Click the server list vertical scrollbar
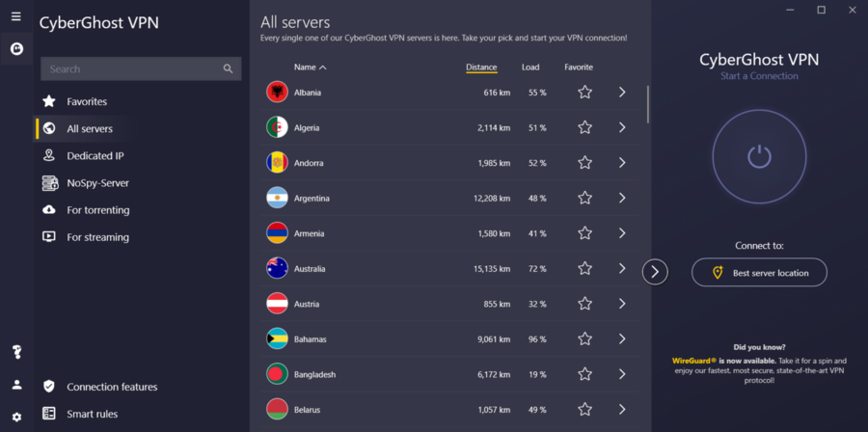This screenshot has width=868, height=432. point(648,104)
